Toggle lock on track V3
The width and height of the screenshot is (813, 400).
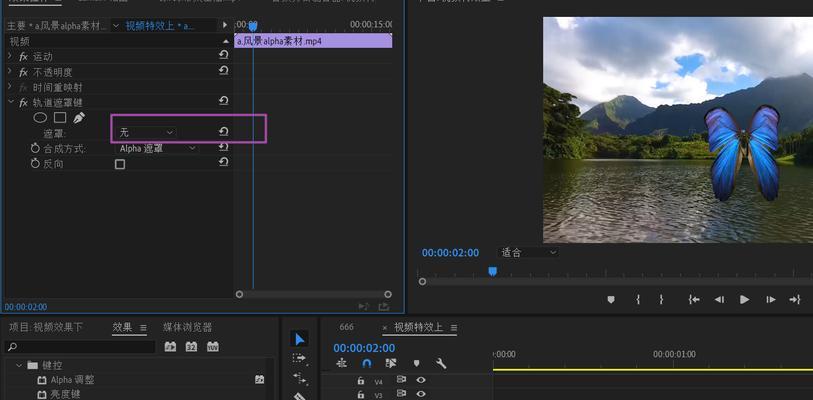pyautogui.click(x=361, y=394)
